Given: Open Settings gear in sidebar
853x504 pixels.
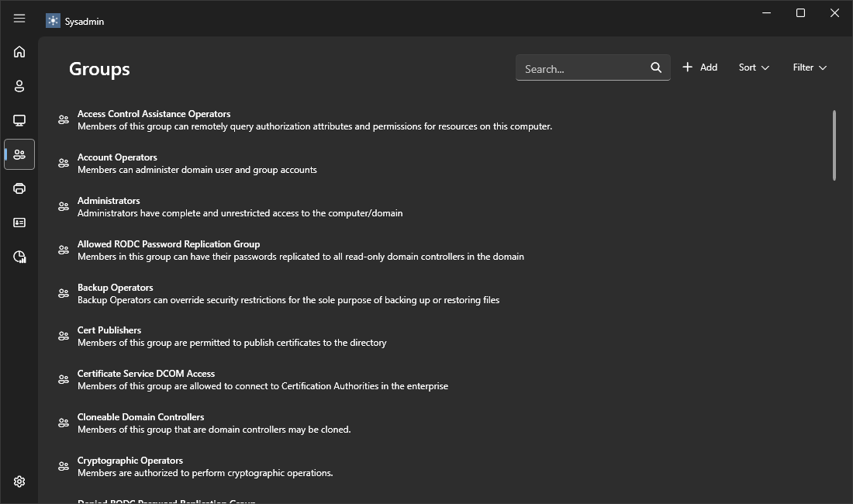Looking at the screenshot, I should [x=19, y=482].
